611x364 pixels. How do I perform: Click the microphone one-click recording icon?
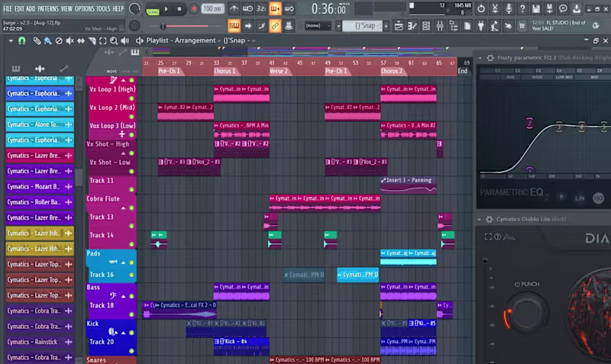[509, 8]
